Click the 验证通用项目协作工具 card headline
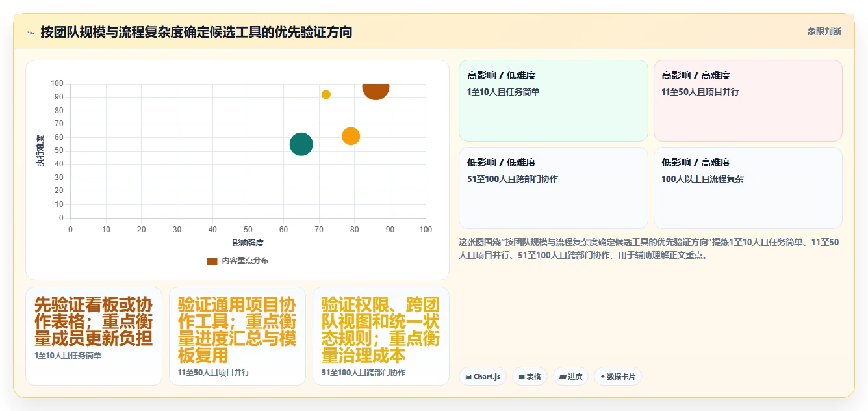Screen dimensions: 868x411 pos(237,330)
